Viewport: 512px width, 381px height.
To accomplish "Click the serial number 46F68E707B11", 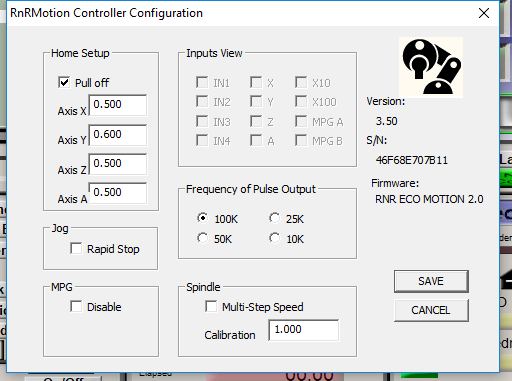I will tap(412, 160).
